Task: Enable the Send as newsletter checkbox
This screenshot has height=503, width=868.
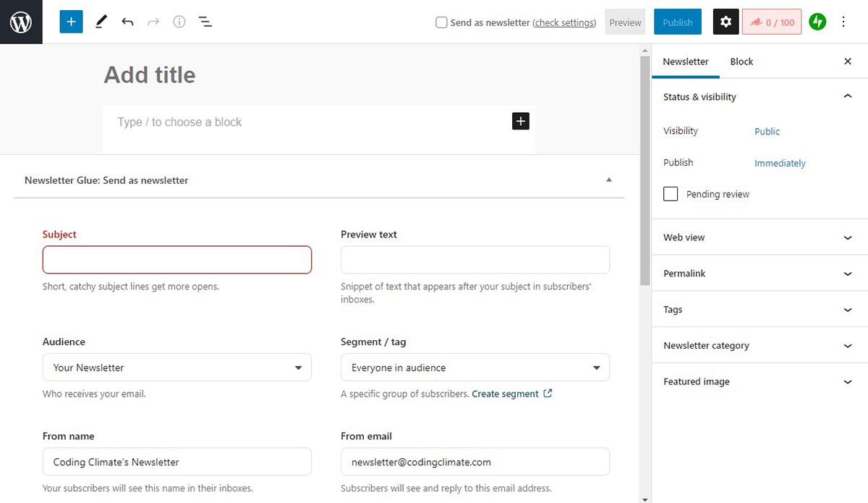Action: (441, 22)
